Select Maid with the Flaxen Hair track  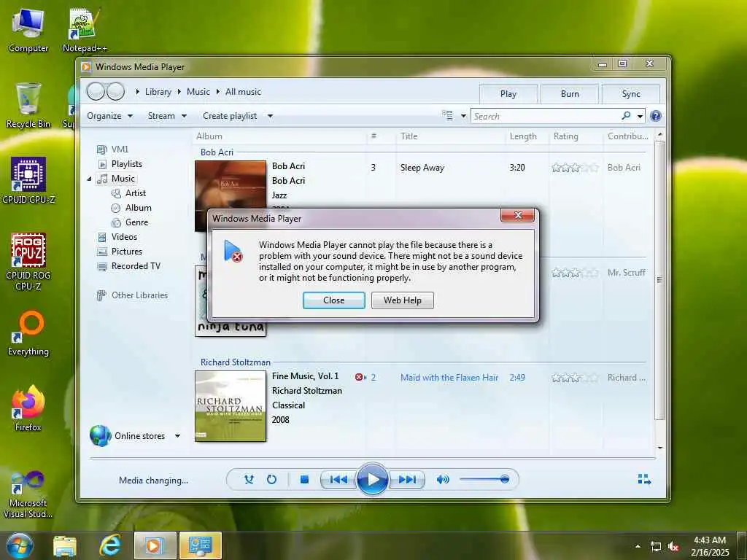click(x=449, y=378)
